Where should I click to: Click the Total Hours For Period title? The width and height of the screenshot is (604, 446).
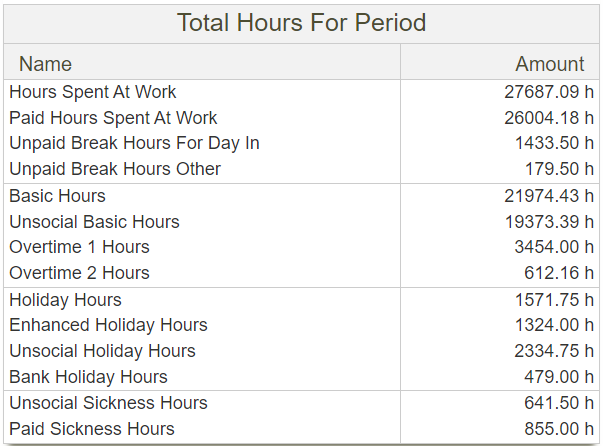tap(301, 22)
